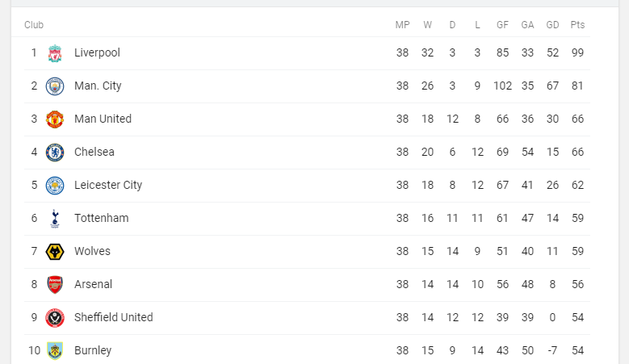Click the Chelsea club badge
Viewport: 629px width, 364px height.
[x=55, y=153]
